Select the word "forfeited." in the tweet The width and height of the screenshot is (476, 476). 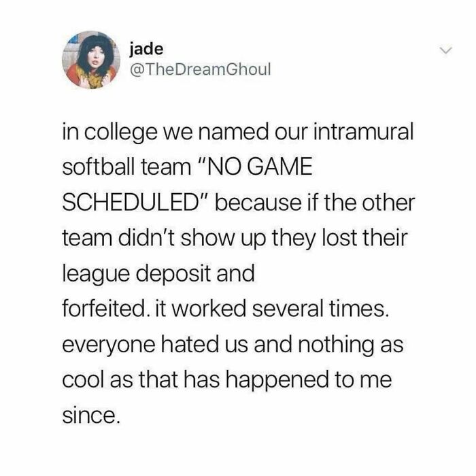coord(105,309)
